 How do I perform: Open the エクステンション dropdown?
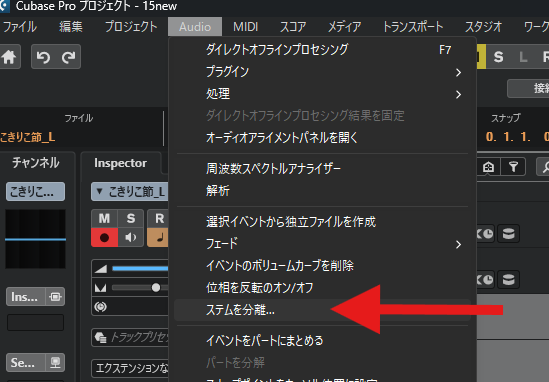[130, 368]
